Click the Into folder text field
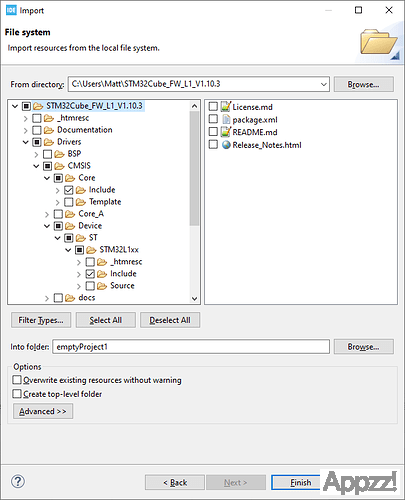The image size is (405, 500). [x=191, y=347]
